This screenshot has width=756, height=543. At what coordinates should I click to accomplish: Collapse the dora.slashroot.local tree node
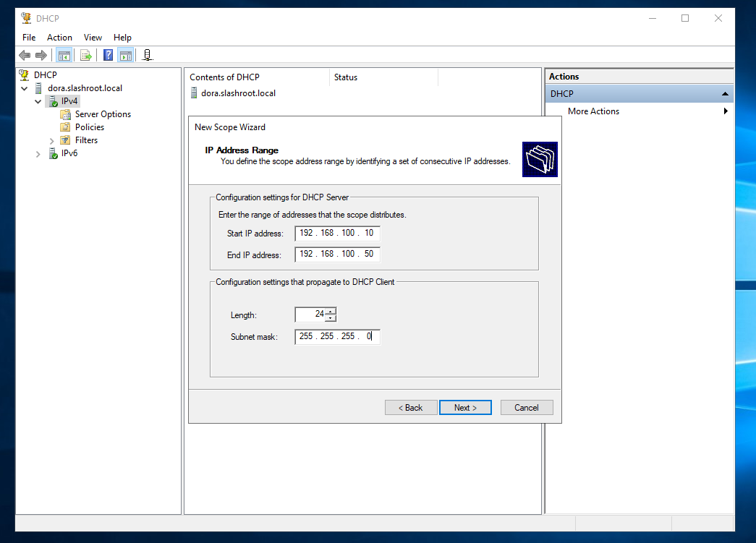(x=25, y=88)
